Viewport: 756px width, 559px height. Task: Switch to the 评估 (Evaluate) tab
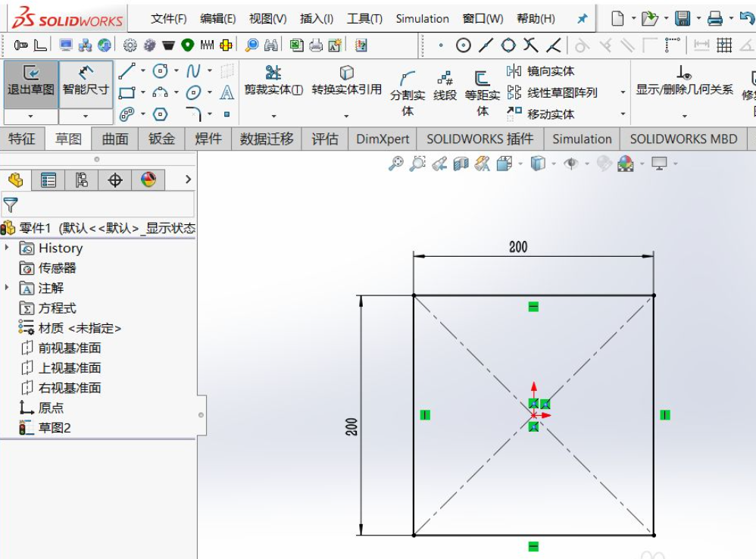point(324,139)
